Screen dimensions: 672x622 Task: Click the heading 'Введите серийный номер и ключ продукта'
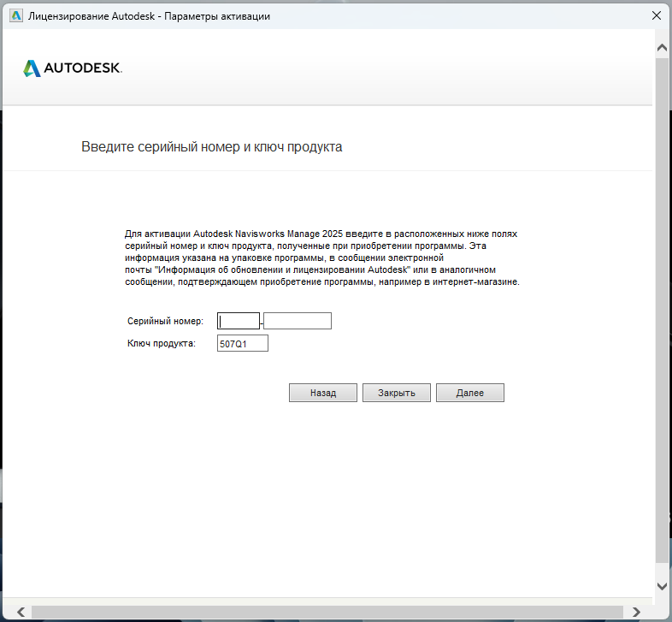(212, 147)
